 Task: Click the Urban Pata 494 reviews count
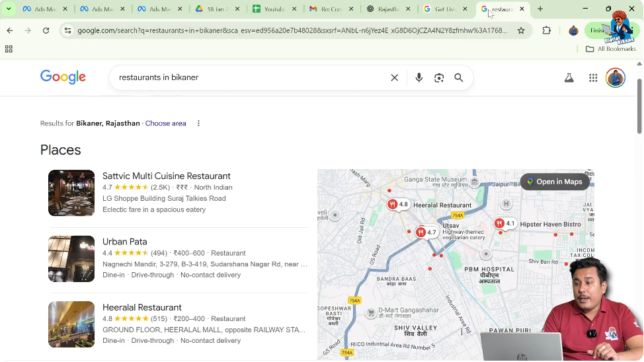[159, 253]
